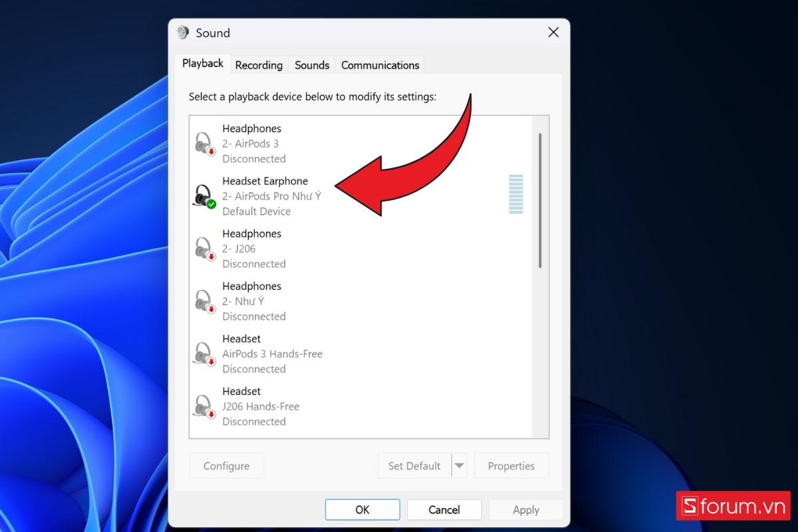Open device Properties button
The image size is (798, 532).
[511, 465]
